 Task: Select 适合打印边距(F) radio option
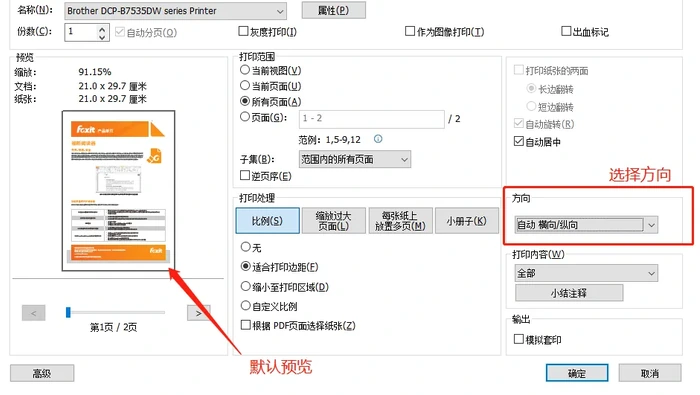coord(246,266)
